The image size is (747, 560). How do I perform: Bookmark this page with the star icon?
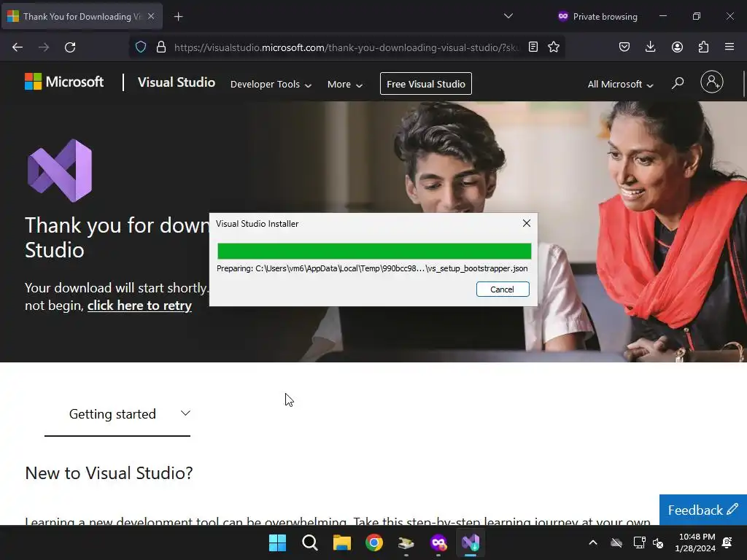(554, 47)
